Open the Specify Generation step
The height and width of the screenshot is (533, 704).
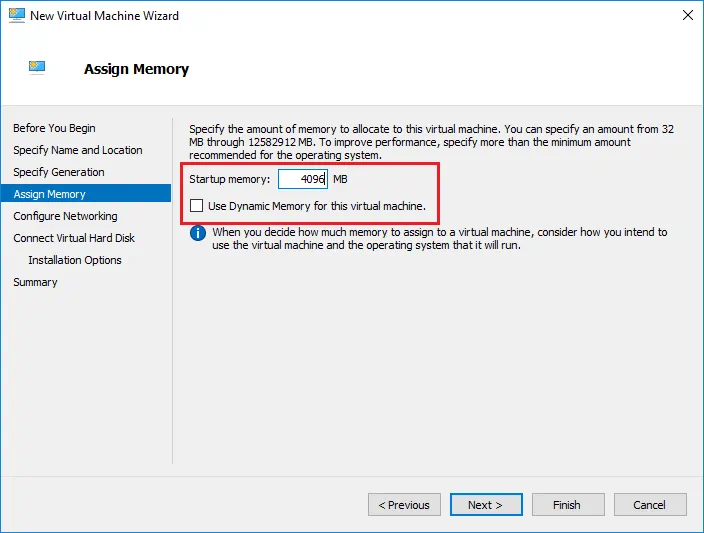(x=58, y=172)
